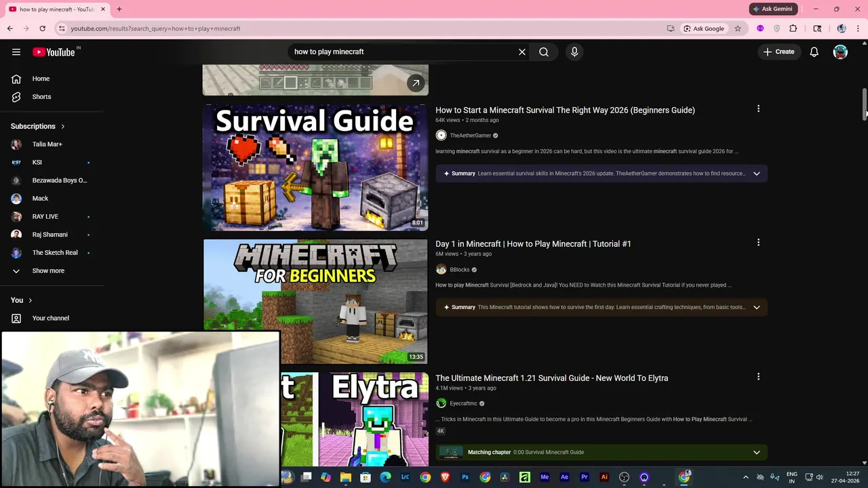The image size is (868, 488).
Task: Go to Shorts in the sidebar
Action: tap(41, 97)
